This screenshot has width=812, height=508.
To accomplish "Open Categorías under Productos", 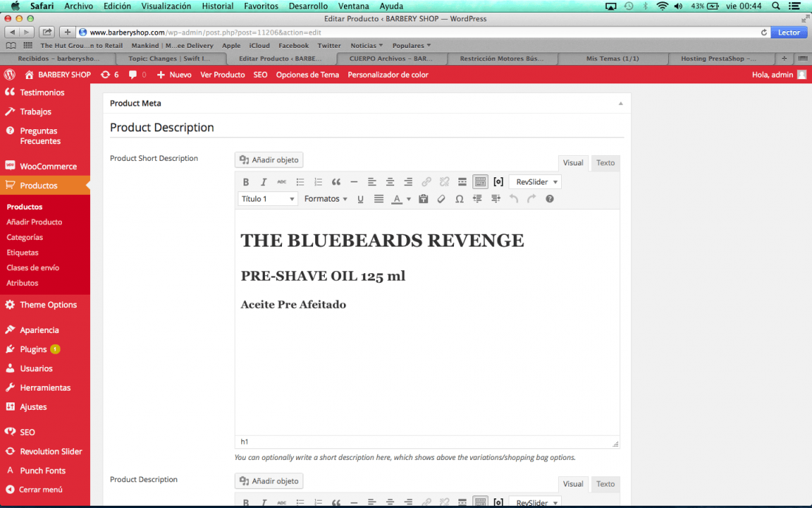I will click(x=25, y=237).
